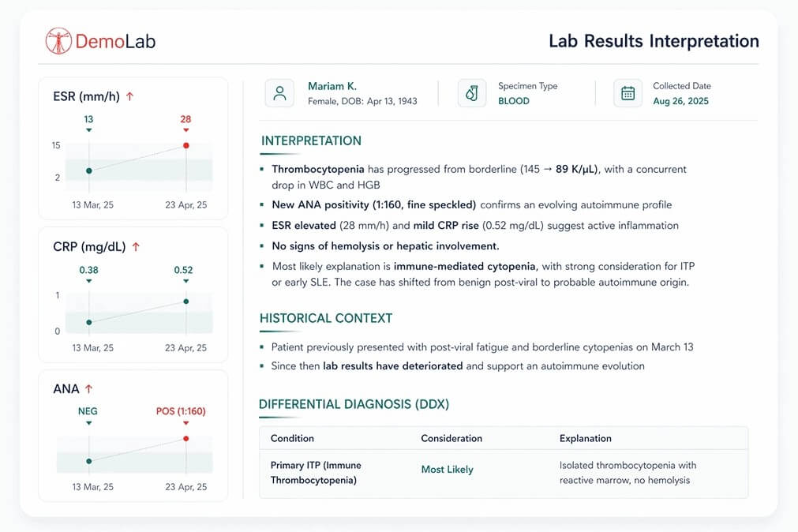Click the ESR (mm/h) chart title
The width and height of the screenshot is (798, 532).
click(86, 96)
